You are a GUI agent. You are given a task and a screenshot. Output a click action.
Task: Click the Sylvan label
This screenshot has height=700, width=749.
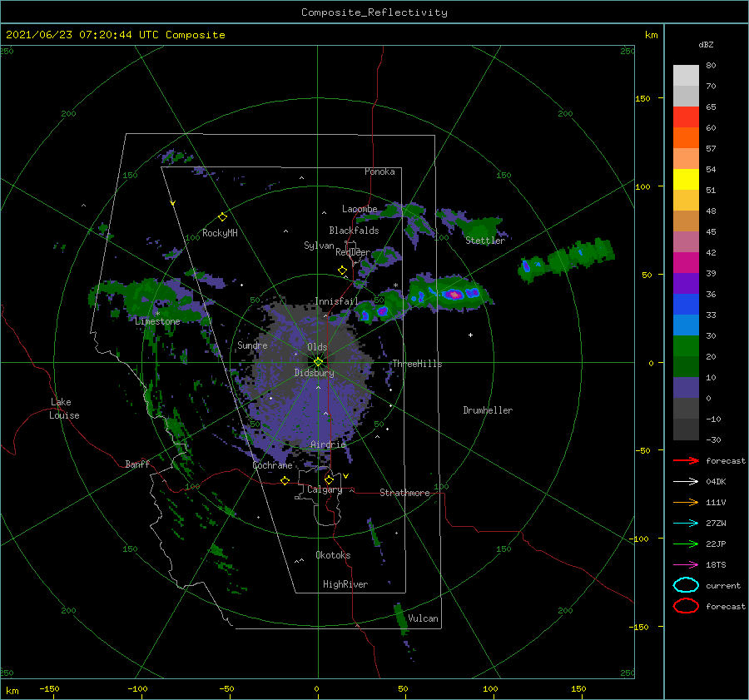[319, 246]
